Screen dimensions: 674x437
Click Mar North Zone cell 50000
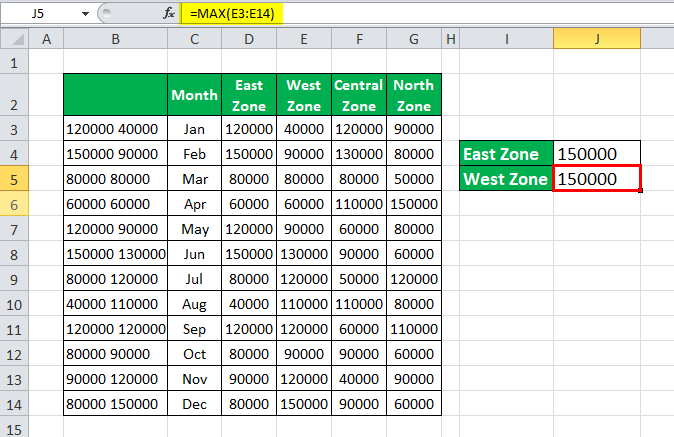[x=414, y=179]
